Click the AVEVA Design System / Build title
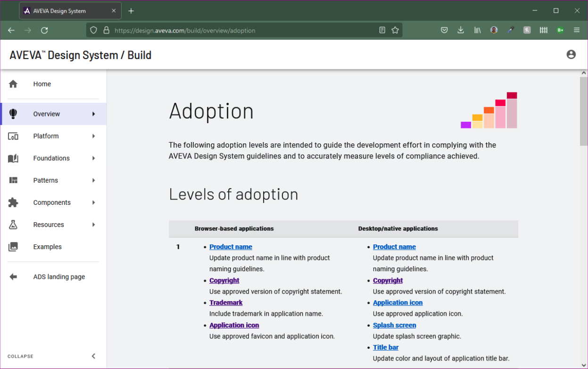Image resolution: width=588 pixels, height=369 pixels. click(81, 55)
